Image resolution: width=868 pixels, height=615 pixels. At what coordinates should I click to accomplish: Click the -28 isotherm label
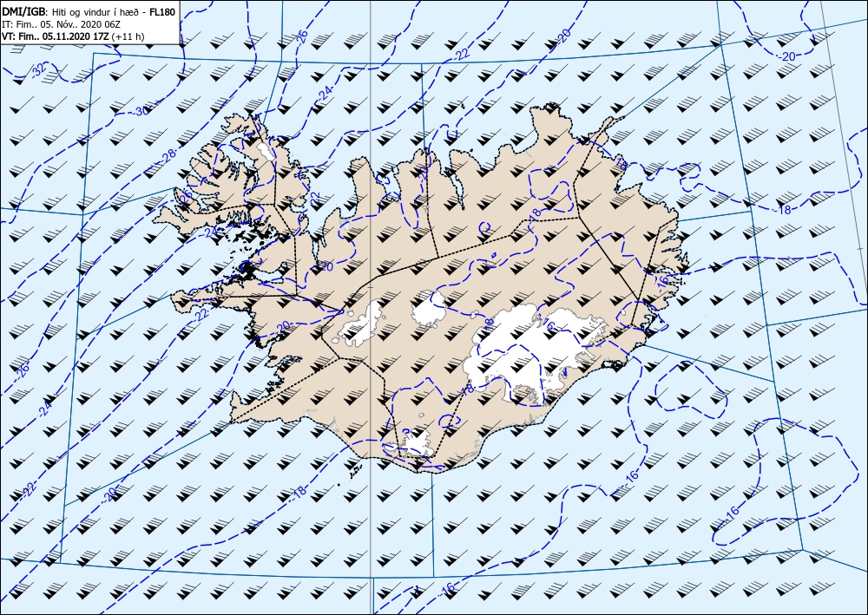pyautogui.click(x=169, y=155)
